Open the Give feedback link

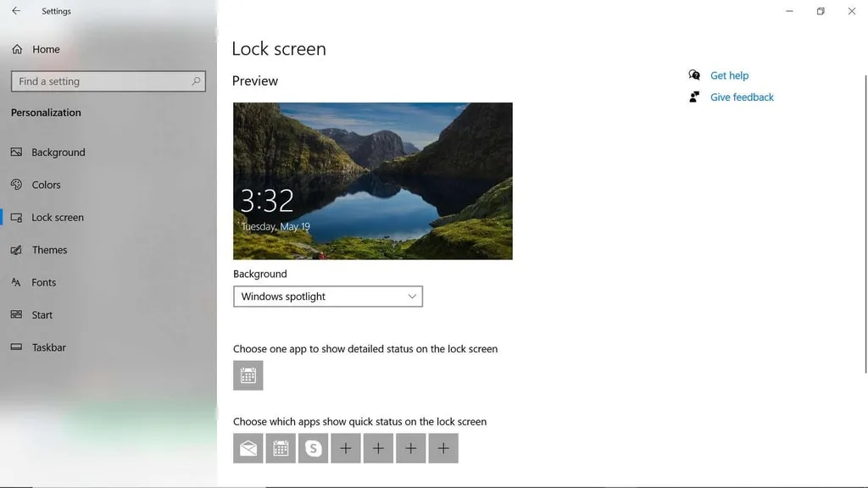pyautogui.click(x=742, y=97)
